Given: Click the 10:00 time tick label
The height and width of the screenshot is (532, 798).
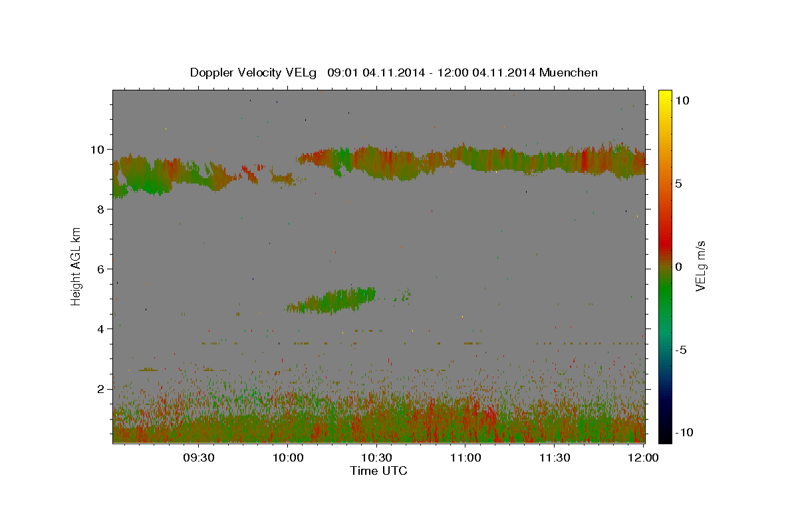Looking at the screenshot, I should [287, 458].
